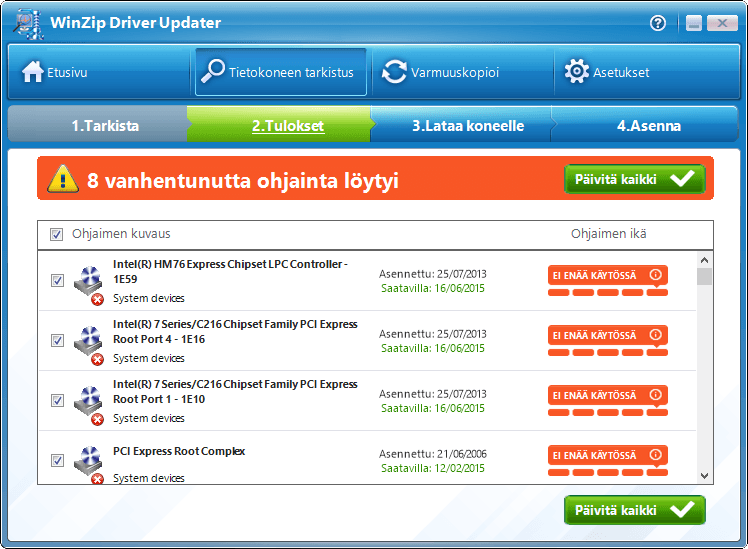The width and height of the screenshot is (748, 549).
Task: Click info icon on first EI ENÄÄ KÄYTÖSSÄ badge
Action: point(655,275)
